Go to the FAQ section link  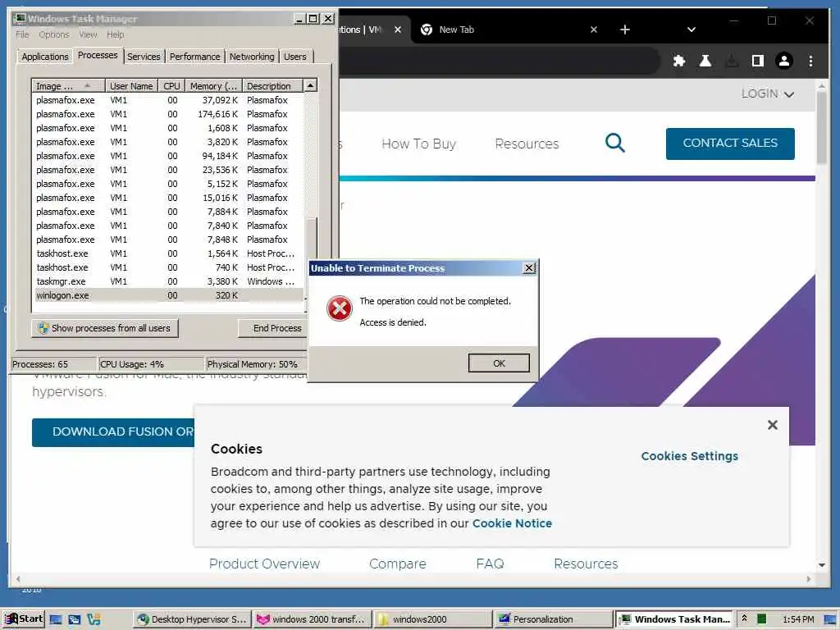pyautogui.click(x=490, y=564)
